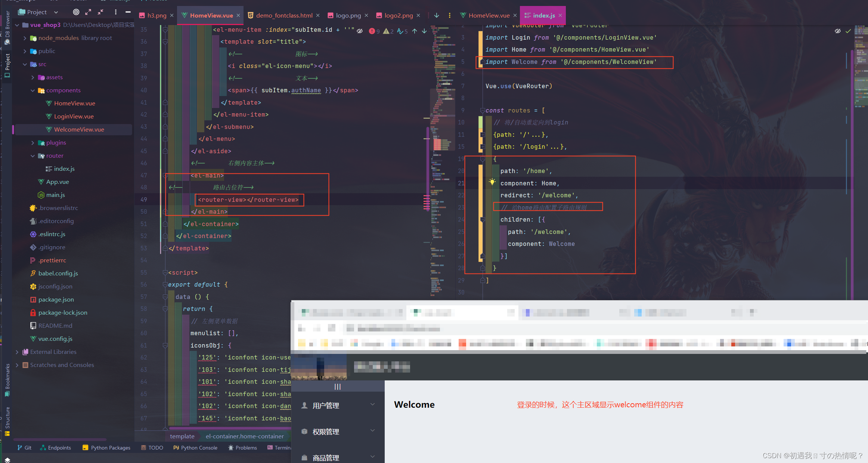
Task: Go to next highlighted error arrow
Action: (x=424, y=31)
